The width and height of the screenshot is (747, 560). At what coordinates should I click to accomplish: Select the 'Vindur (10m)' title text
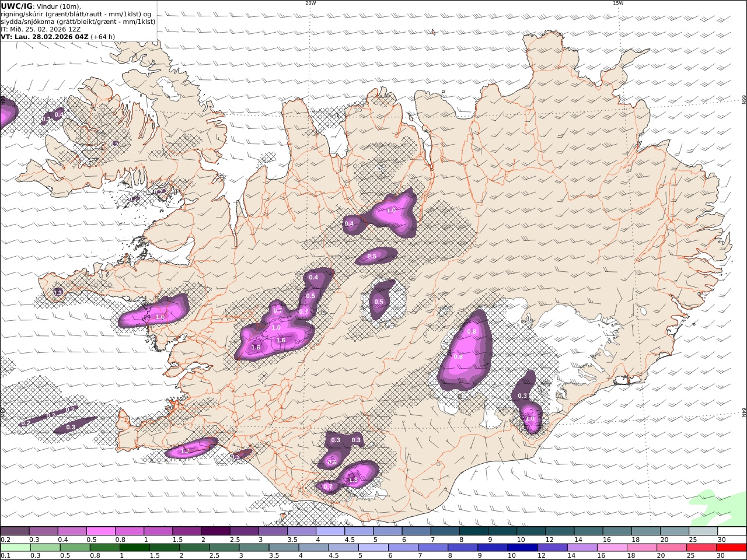58,6
